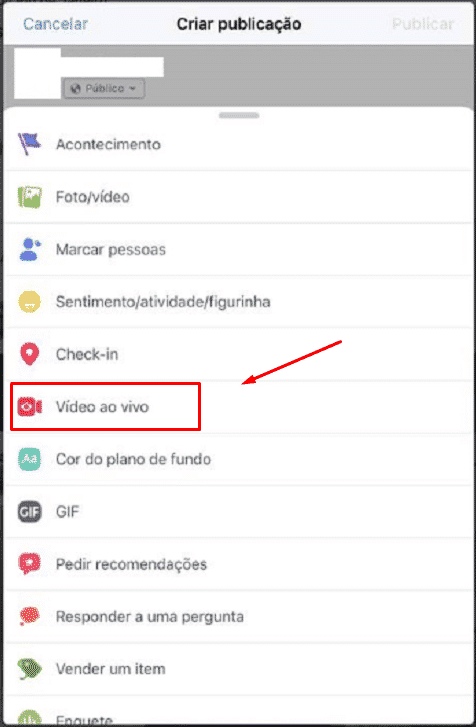
Task: Tap the GIF badge icon
Action: coord(29,512)
